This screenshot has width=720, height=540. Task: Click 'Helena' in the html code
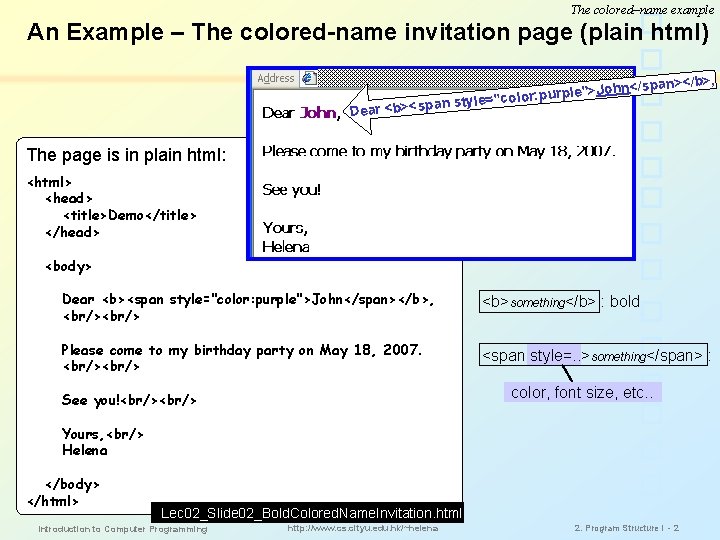[85, 450]
